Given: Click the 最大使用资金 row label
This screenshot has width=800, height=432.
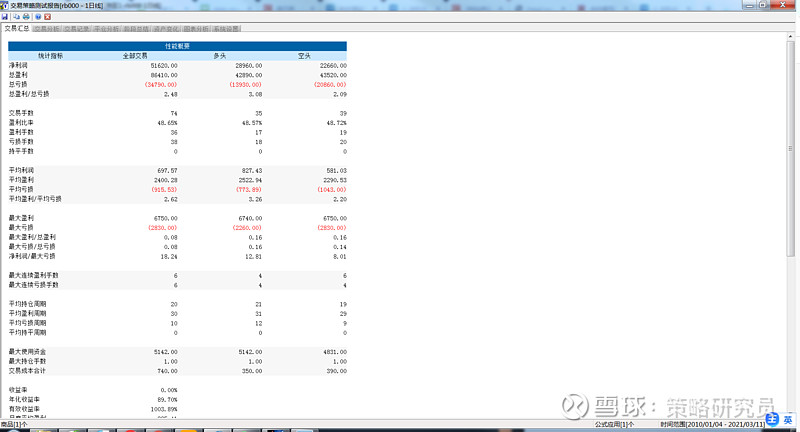Looking at the screenshot, I should coord(27,351).
